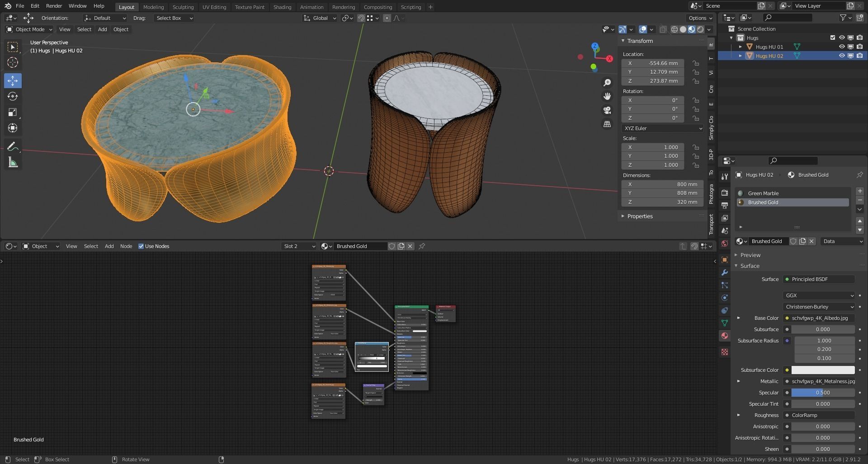Click the Principled BSDF surface button

(819, 279)
